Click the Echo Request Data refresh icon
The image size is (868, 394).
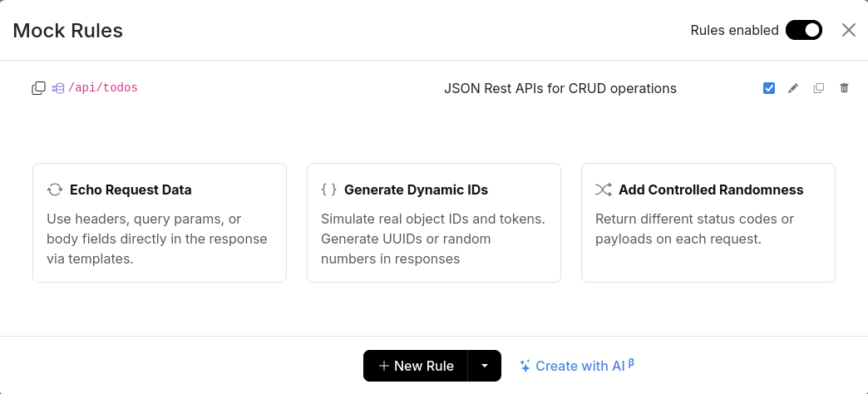coord(55,190)
